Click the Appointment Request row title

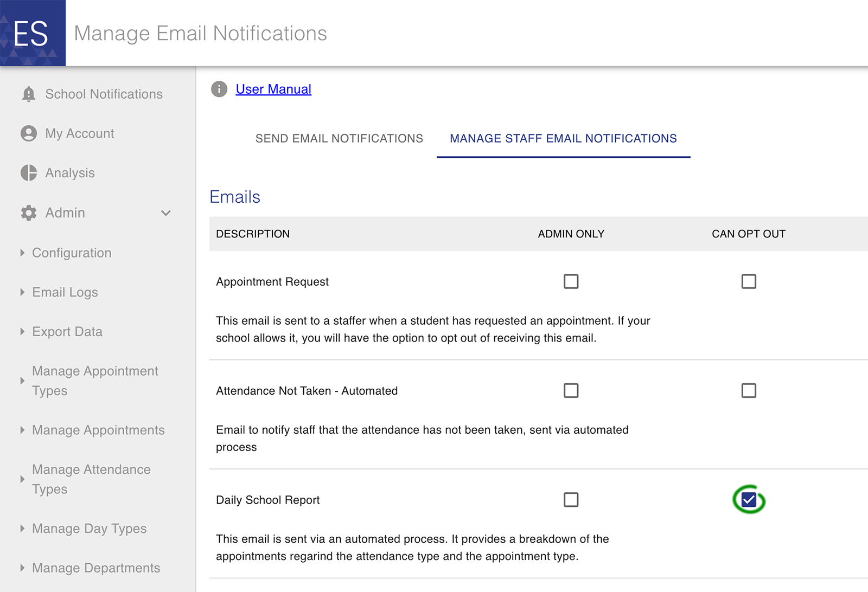[x=272, y=281]
